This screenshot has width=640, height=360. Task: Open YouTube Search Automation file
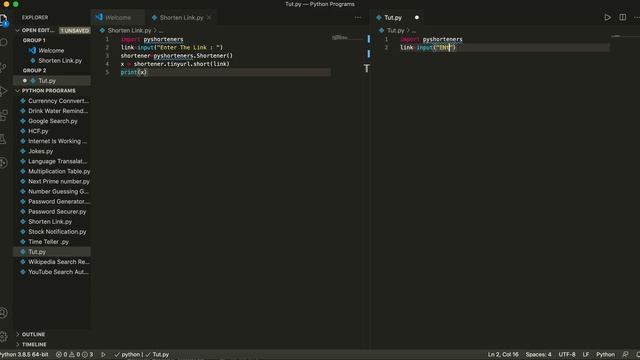[52, 272]
